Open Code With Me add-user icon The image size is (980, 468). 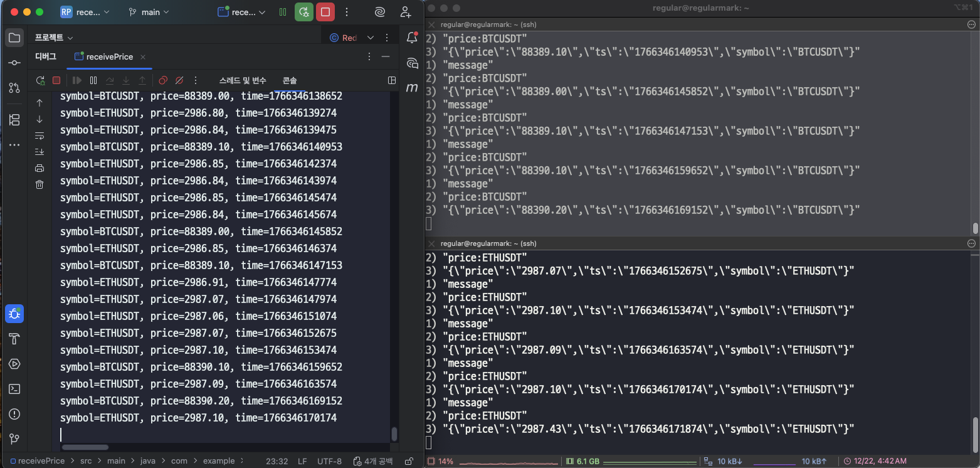point(406,12)
